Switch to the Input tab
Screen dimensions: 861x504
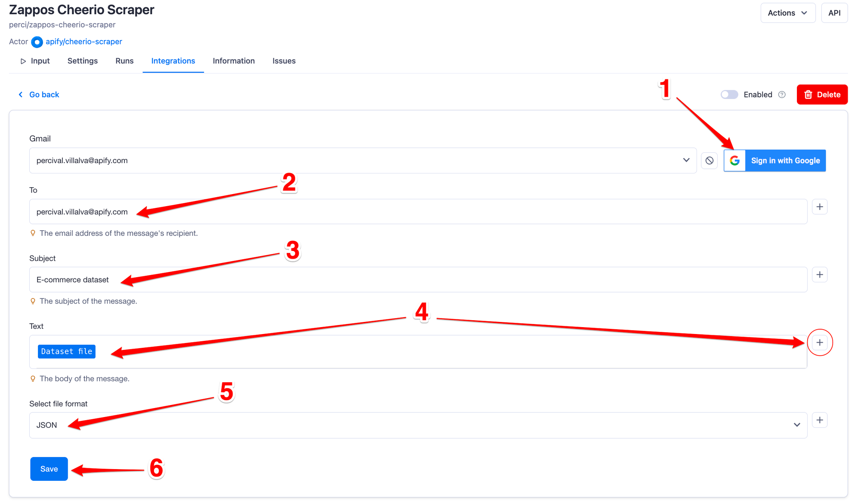(x=39, y=61)
